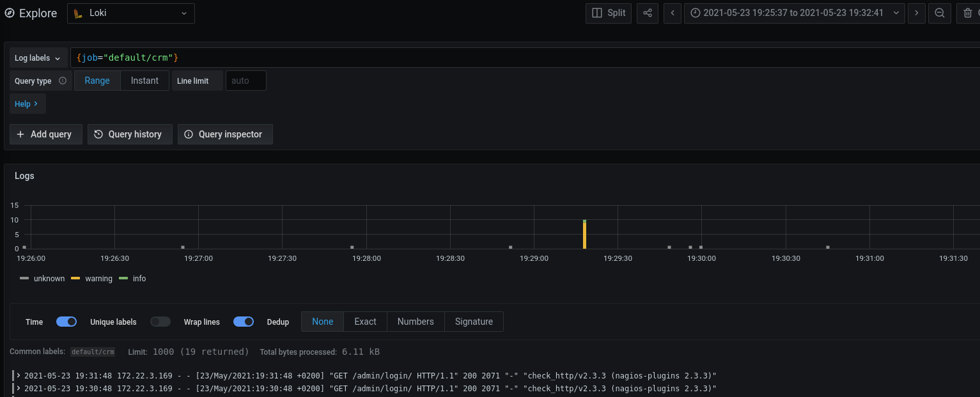The width and height of the screenshot is (980, 397).
Task: Click the default/crm common label
Action: point(93,352)
